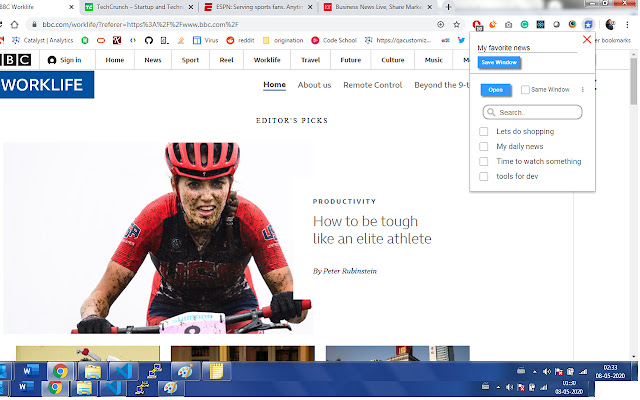Open the Virus bookmark

(x=205, y=40)
